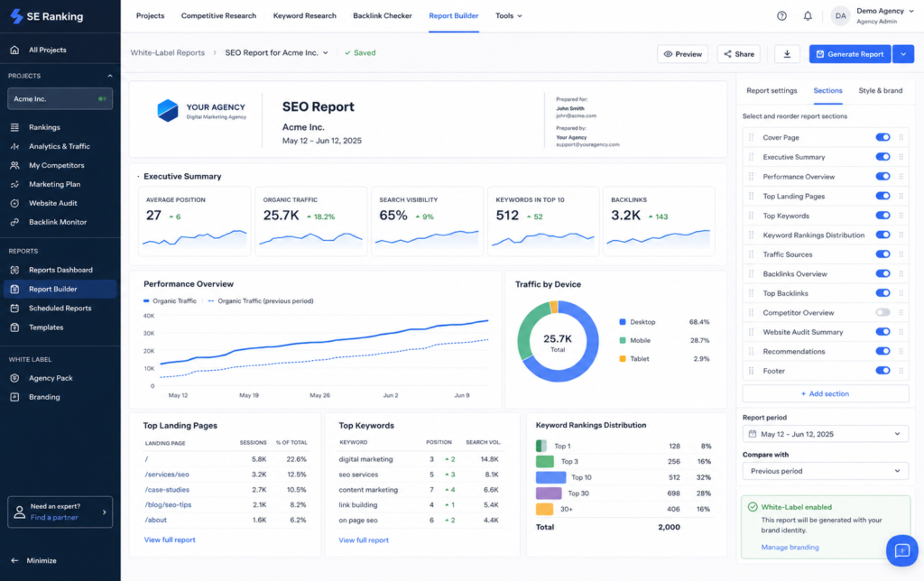The width and height of the screenshot is (924, 581).
Task: Click the Templates sidebar icon
Action: click(14, 327)
